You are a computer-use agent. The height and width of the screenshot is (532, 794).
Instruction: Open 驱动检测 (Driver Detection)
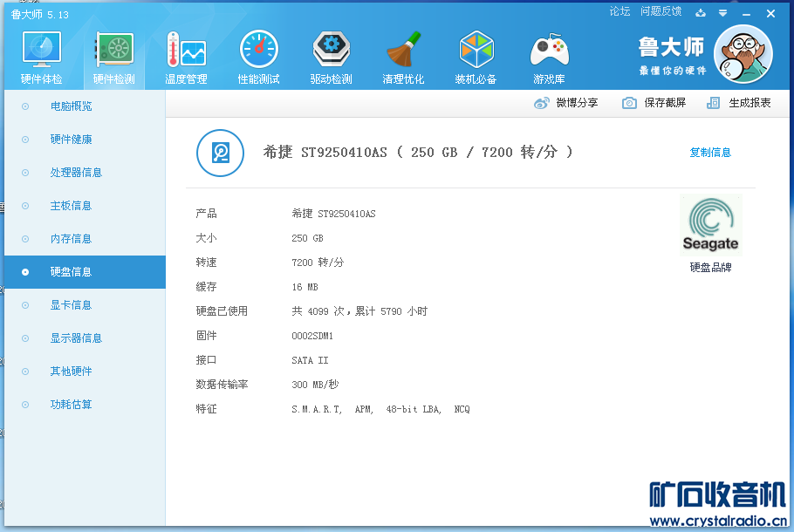coord(331,56)
